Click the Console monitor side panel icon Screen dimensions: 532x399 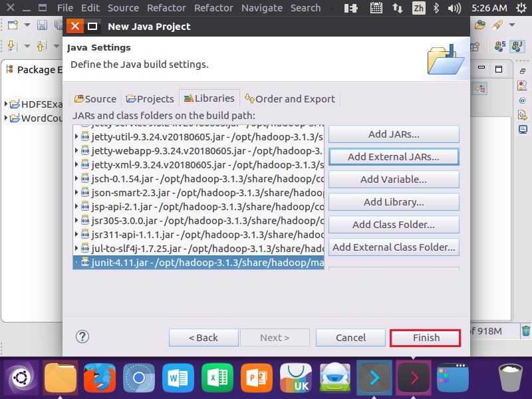pos(523,129)
